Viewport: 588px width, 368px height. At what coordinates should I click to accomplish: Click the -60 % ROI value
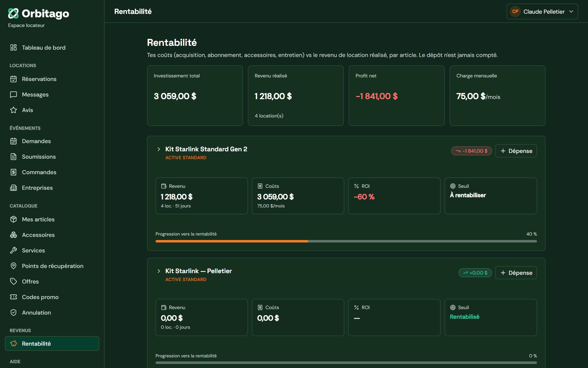pyautogui.click(x=364, y=197)
